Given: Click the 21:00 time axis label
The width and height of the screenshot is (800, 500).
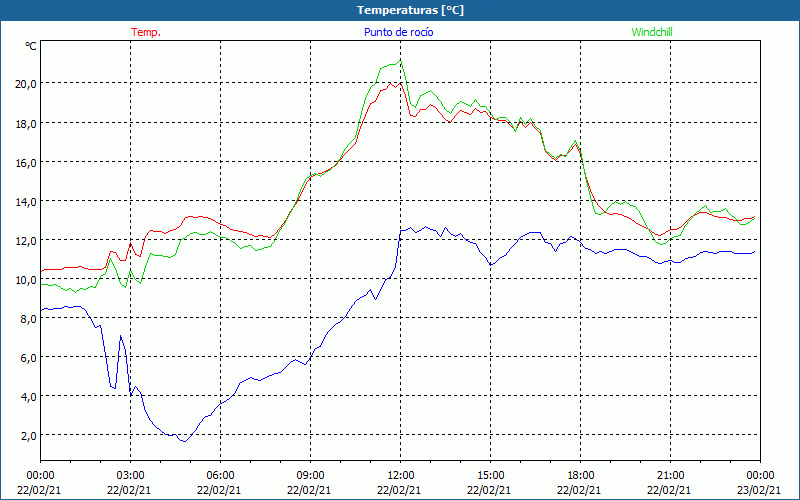Looking at the screenshot, I should point(670,476).
